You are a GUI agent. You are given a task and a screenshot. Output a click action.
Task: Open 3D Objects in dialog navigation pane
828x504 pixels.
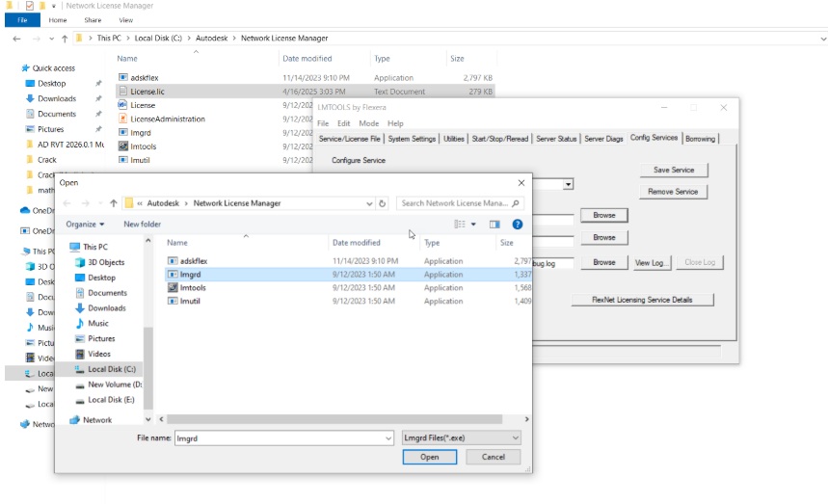pos(106,261)
